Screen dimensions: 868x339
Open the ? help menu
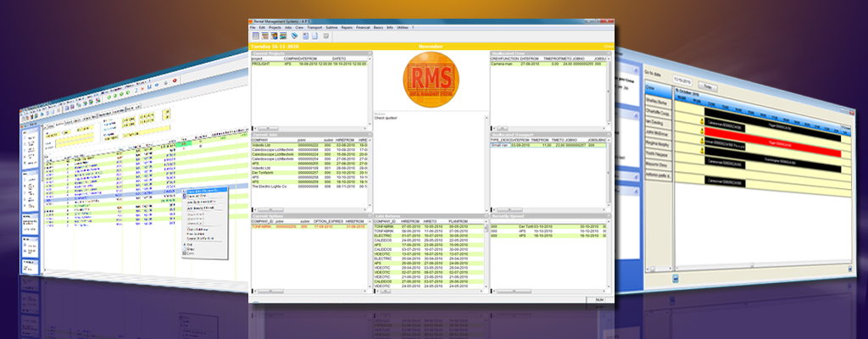pyautogui.click(x=413, y=27)
